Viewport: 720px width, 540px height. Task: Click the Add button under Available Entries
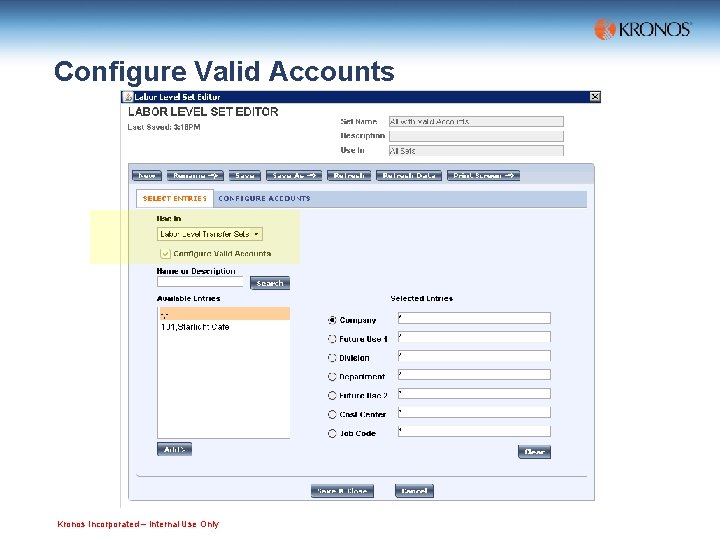174,449
